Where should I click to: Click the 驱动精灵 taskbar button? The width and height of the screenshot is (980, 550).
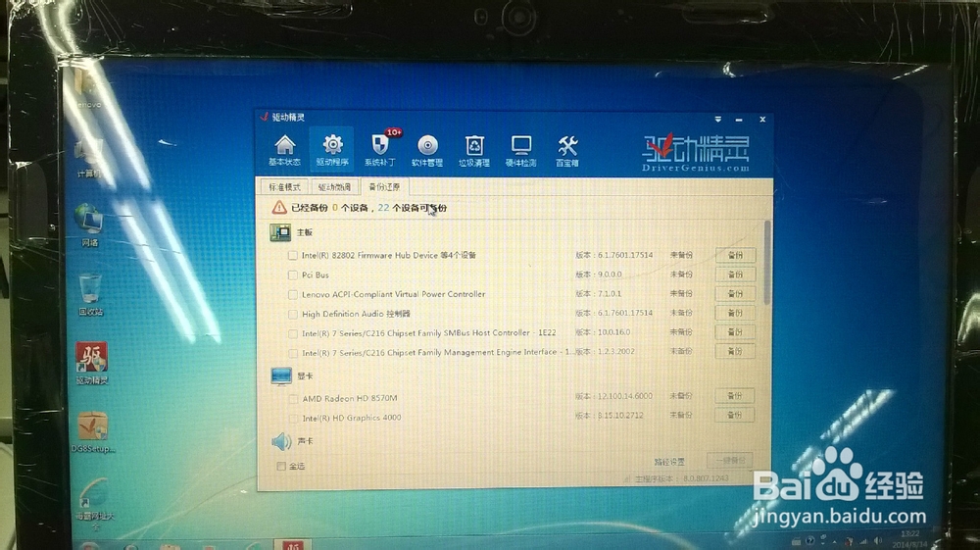point(294,545)
